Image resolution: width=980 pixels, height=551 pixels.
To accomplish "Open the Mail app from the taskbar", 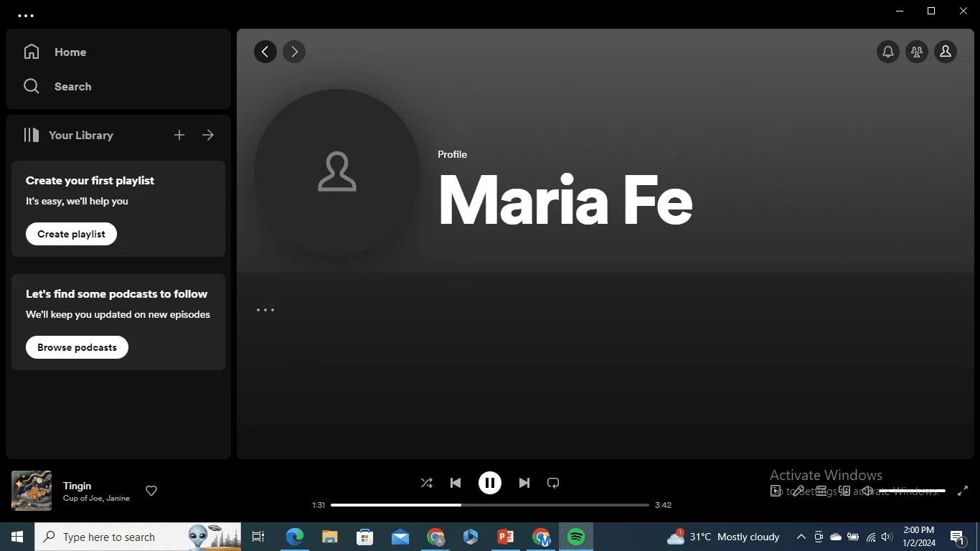I will [x=400, y=537].
